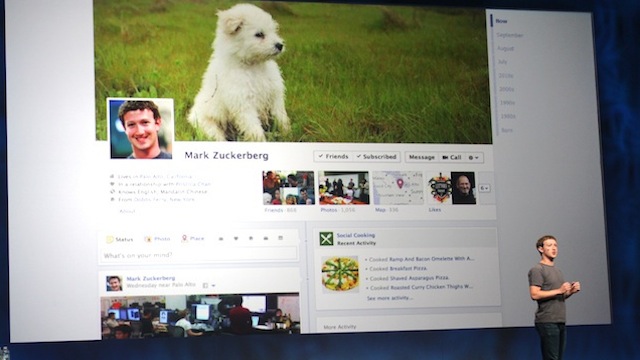
Task: Click the Call video button
Action: 452,158
